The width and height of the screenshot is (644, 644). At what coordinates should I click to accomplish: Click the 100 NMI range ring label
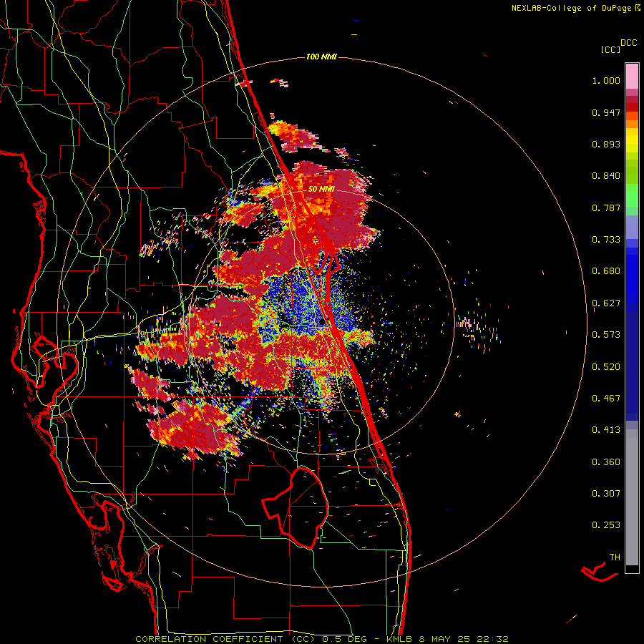(x=321, y=57)
